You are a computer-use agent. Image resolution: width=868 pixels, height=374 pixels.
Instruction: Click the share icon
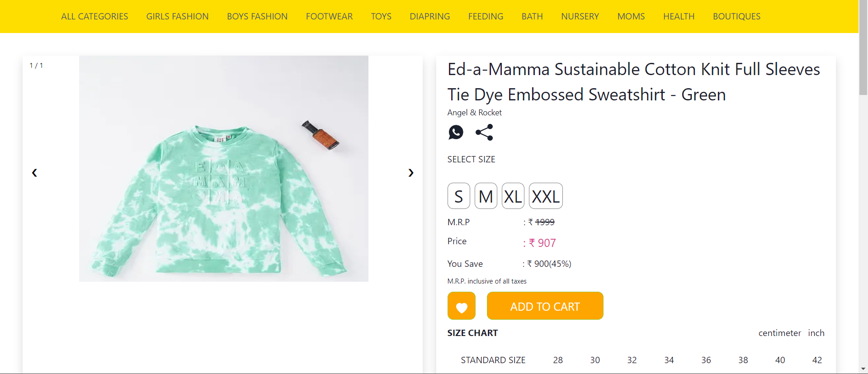[484, 133]
